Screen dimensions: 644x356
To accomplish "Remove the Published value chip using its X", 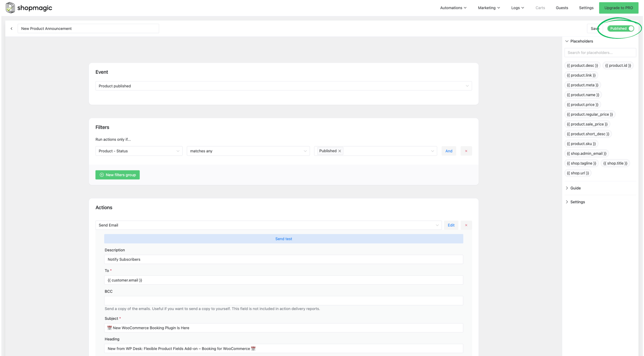I will click(x=340, y=151).
